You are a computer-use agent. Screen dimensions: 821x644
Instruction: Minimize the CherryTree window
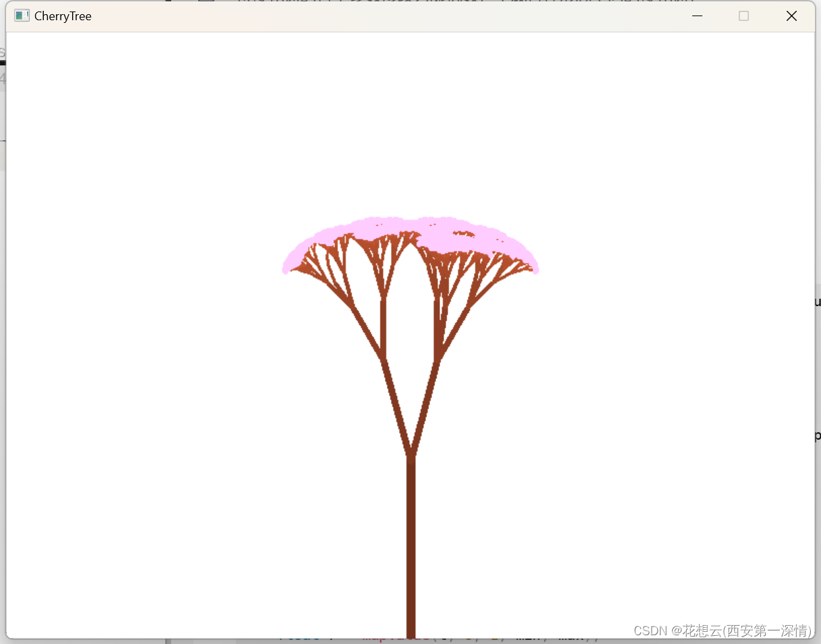pos(698,16)
